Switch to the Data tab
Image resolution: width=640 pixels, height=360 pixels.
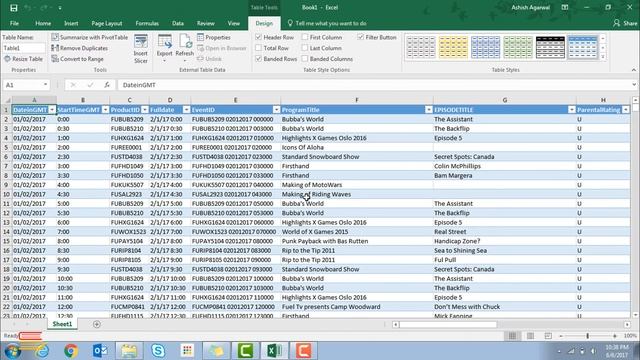(x=178, y=23)
